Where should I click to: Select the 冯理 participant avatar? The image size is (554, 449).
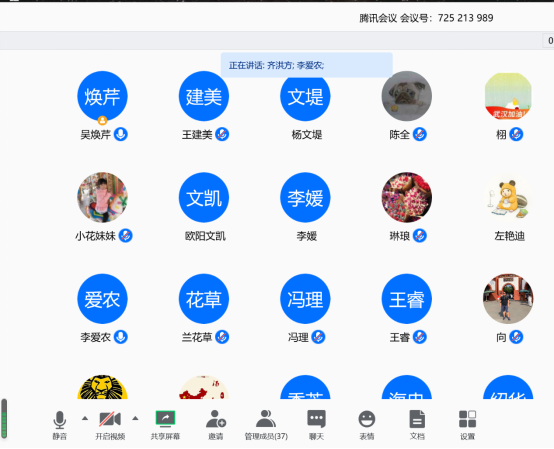[305, 299]
